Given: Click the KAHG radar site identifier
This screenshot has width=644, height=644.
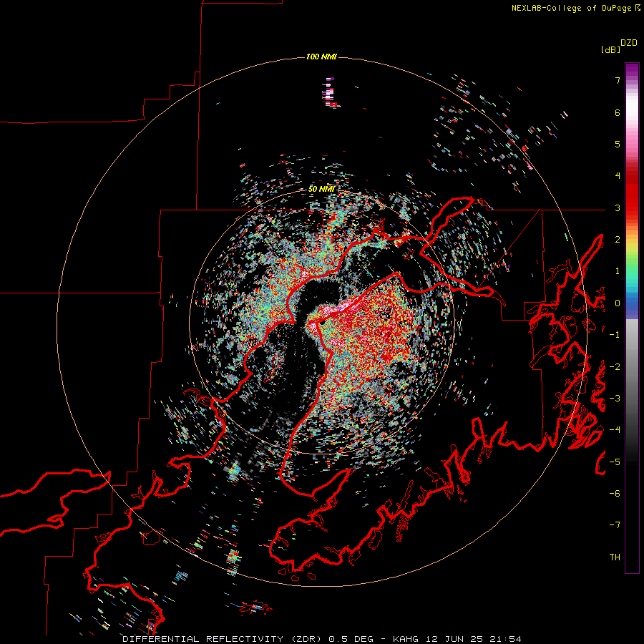Looking at the screenshot, I should 406,639.
